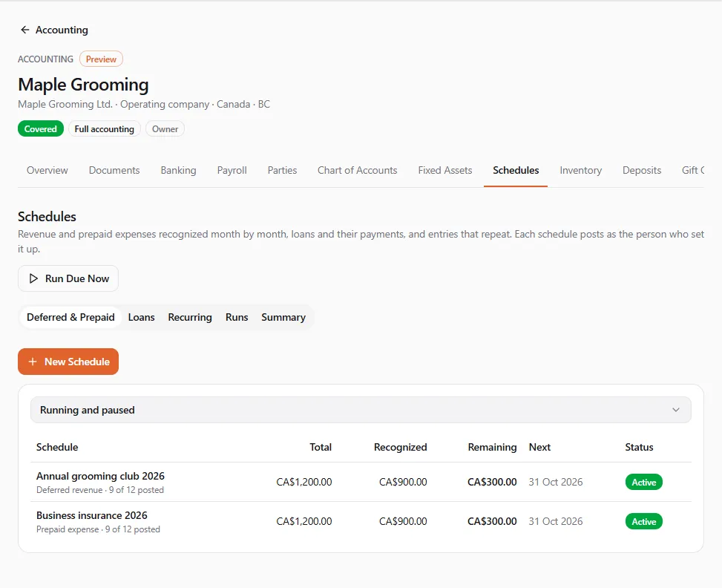The height and width of the screenshot is (588, 722).
Task: Click the Remaining column header
Action: tap(492, 448)
